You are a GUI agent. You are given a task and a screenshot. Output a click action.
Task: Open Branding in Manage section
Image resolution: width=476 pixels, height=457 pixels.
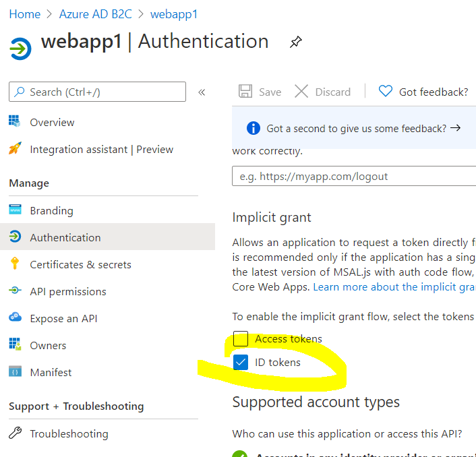pos(52,210)
